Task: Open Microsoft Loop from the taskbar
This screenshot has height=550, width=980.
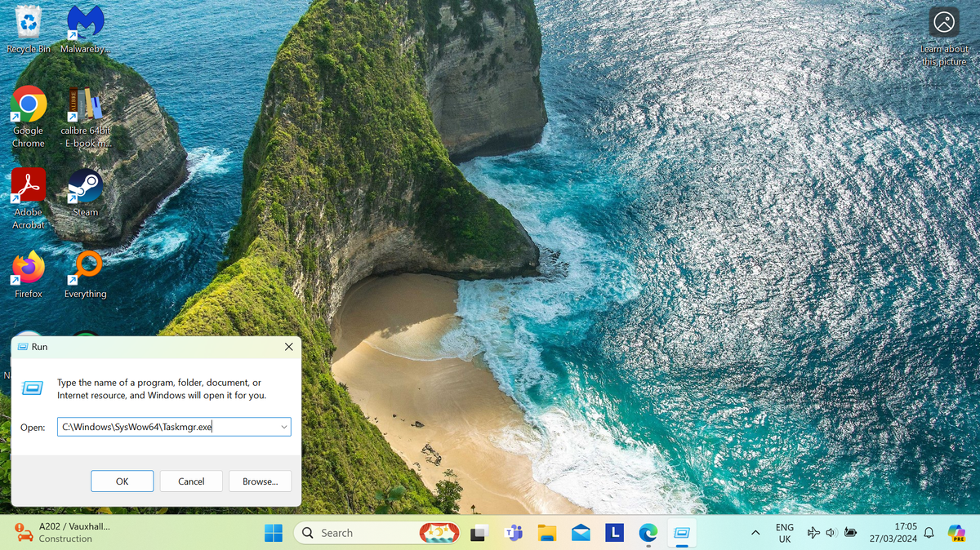Action: pos(614,532)
